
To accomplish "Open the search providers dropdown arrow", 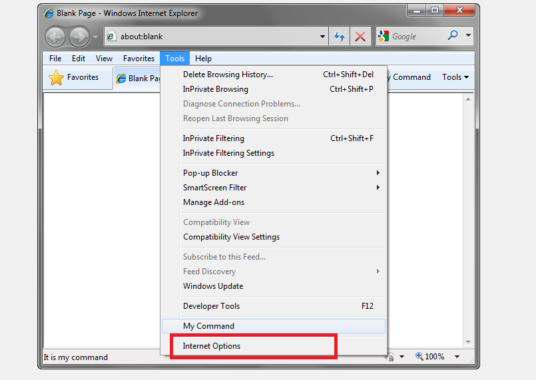I will 468,35.
